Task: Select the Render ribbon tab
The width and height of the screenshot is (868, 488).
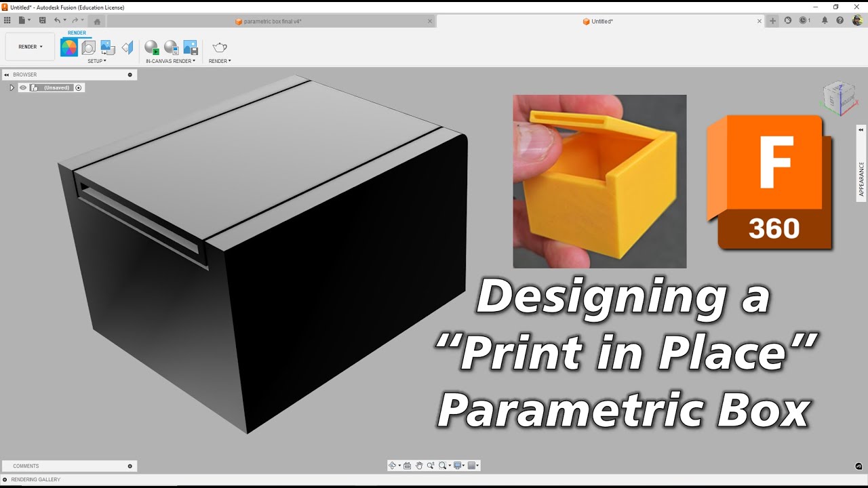Action: click(77, 33)
